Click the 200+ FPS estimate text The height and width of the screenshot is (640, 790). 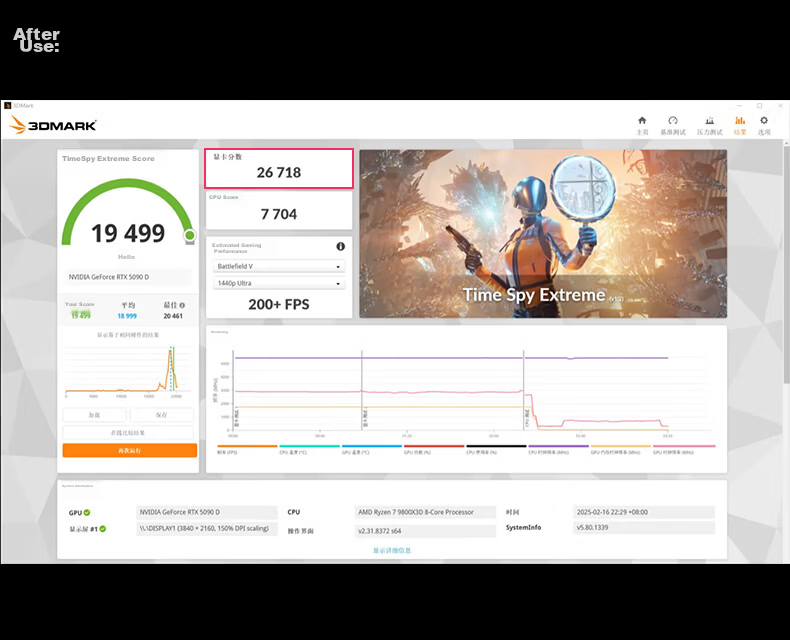pos(279,304)
